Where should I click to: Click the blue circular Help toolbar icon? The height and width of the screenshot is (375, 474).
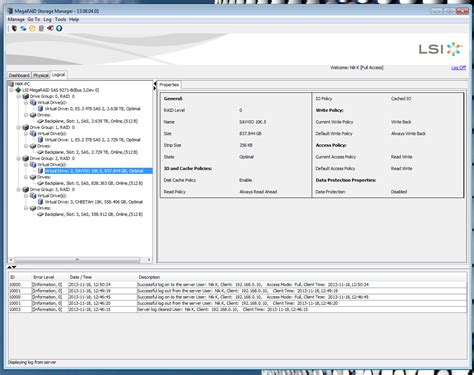click(59, 28)
